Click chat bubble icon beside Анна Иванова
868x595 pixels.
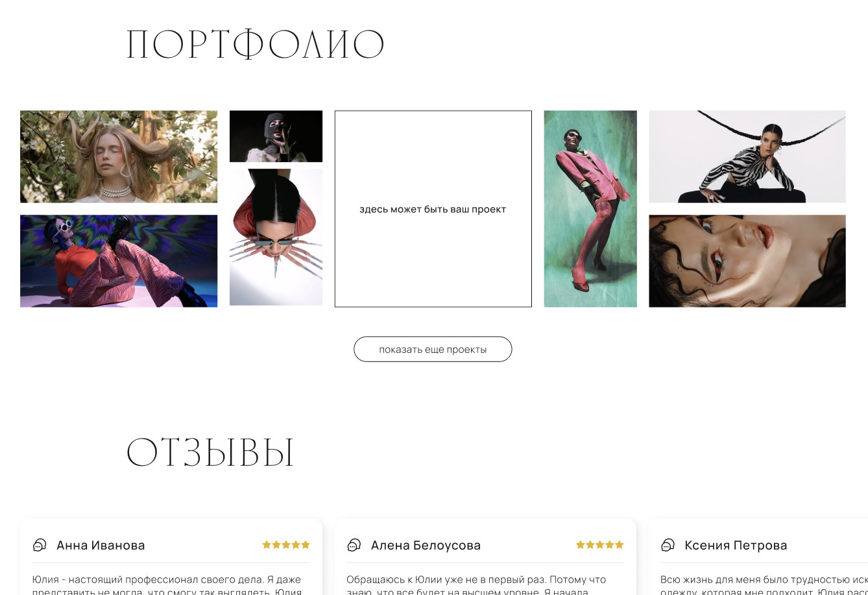click(40, 545)
